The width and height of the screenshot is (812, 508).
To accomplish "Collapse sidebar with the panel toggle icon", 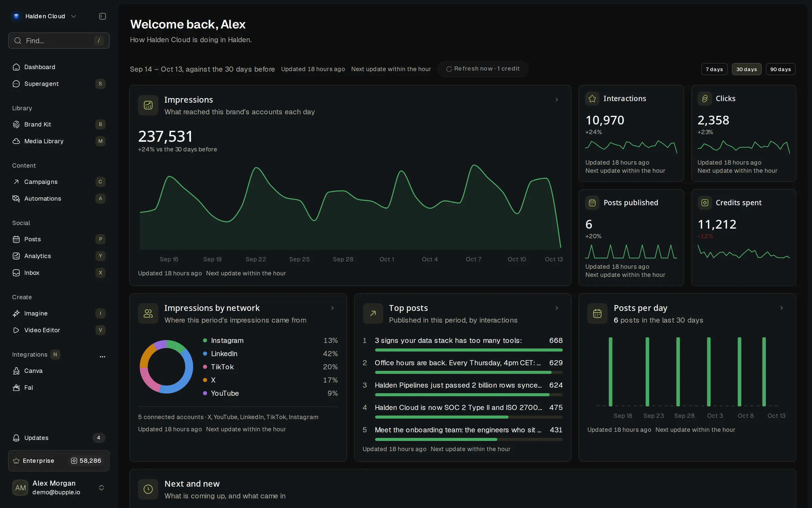I will [103, 16].
